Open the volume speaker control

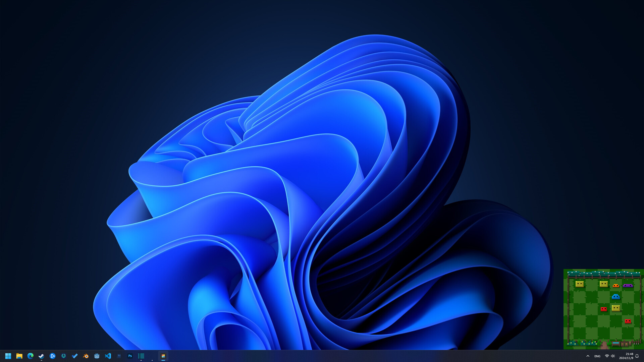coord(613,356)
